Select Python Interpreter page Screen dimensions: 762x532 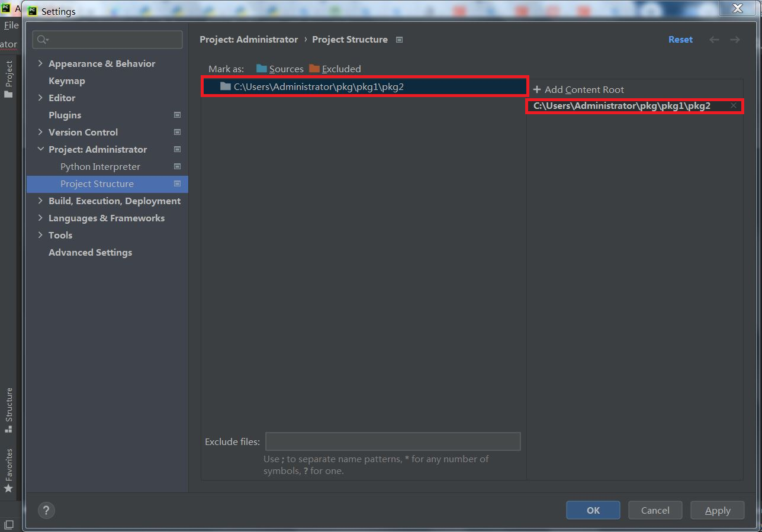pyautogui.click(x=100, y=166)
